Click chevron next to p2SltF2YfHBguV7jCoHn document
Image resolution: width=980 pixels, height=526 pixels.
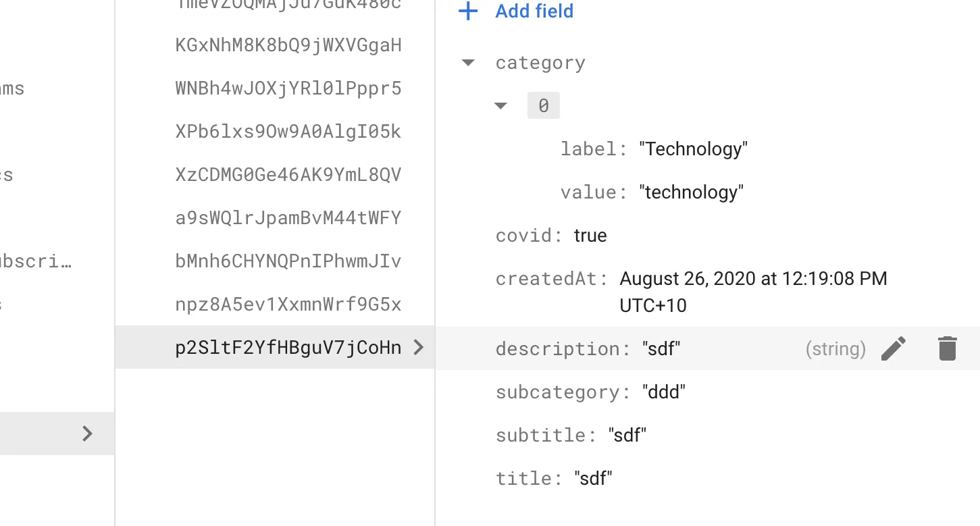(x=419, y=348)
